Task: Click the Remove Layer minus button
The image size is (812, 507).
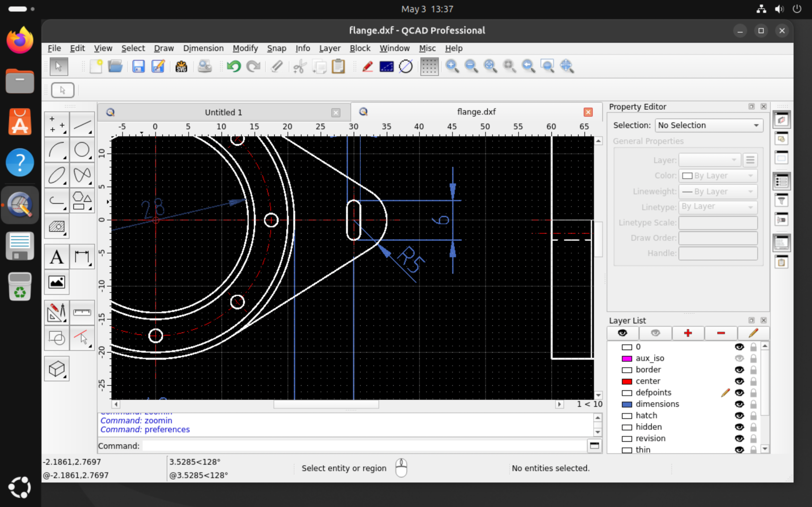Action: coord(721,333)
